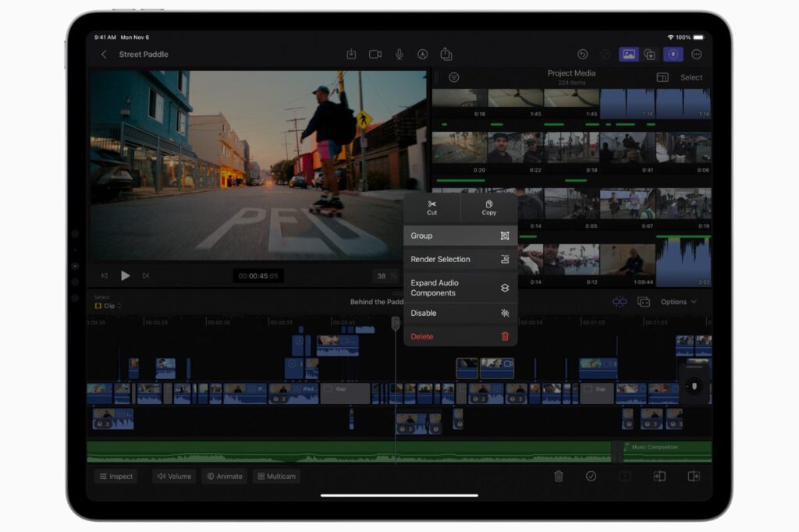Start a voiceover with the microphone icon

pyautogui.click(x=399, y=54)
